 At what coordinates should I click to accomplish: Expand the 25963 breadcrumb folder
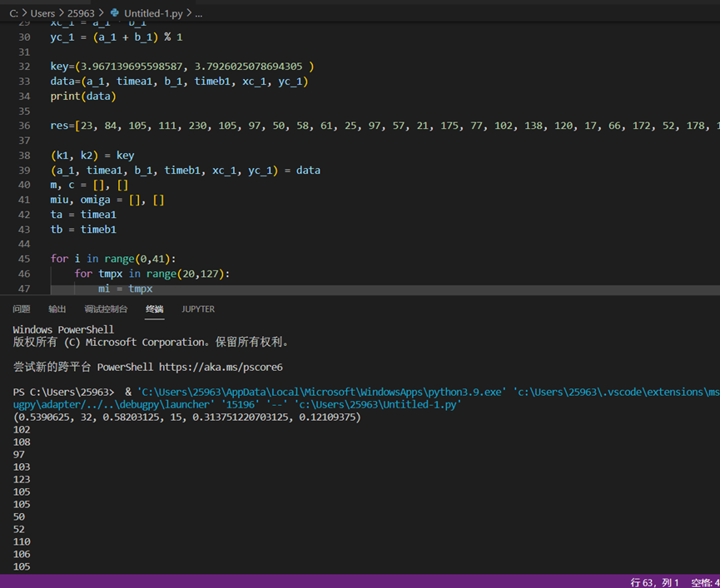point(82,14)
